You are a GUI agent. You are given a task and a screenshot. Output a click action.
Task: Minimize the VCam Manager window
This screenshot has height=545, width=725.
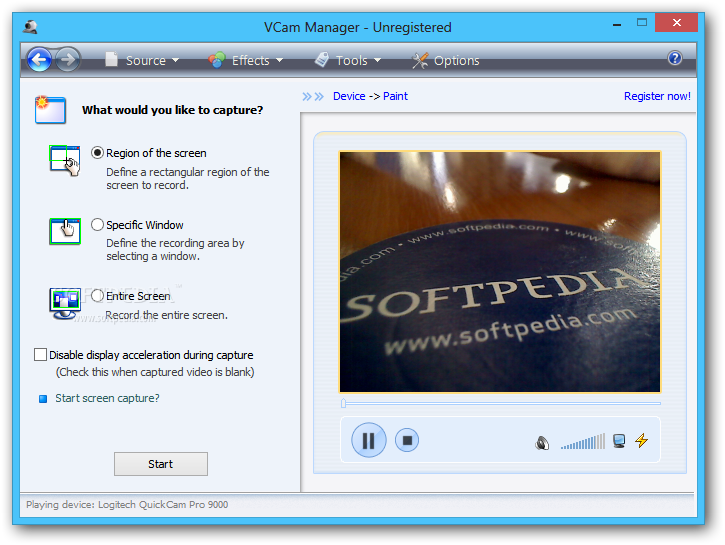(x=617, y=23)
